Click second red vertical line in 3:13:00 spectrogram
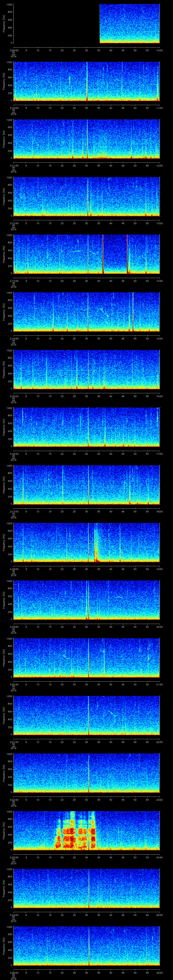The image size is (173, 980). (127, 254)
